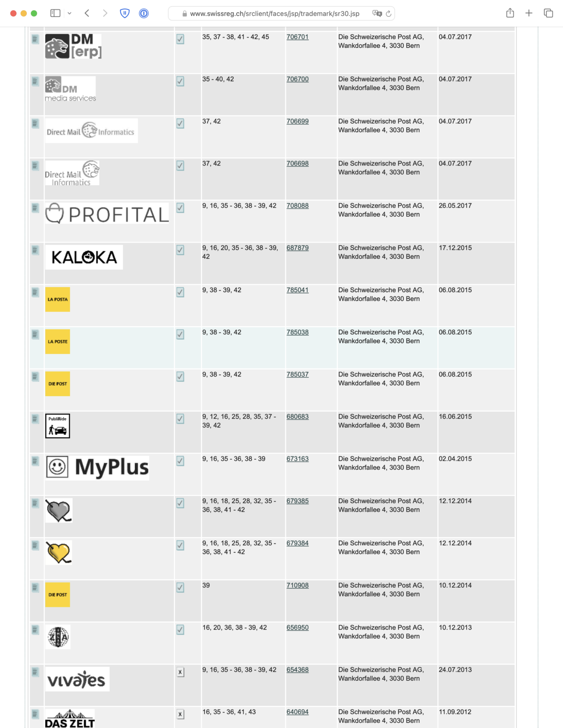Toggle the X status box for vivates

click(180, 672)
